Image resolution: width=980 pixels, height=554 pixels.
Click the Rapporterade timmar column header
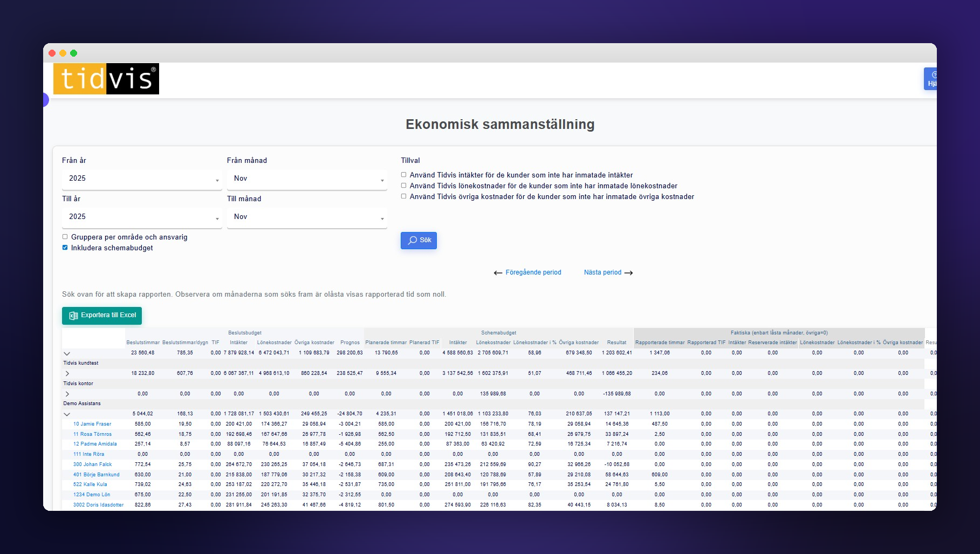click(x=660, y=343)
